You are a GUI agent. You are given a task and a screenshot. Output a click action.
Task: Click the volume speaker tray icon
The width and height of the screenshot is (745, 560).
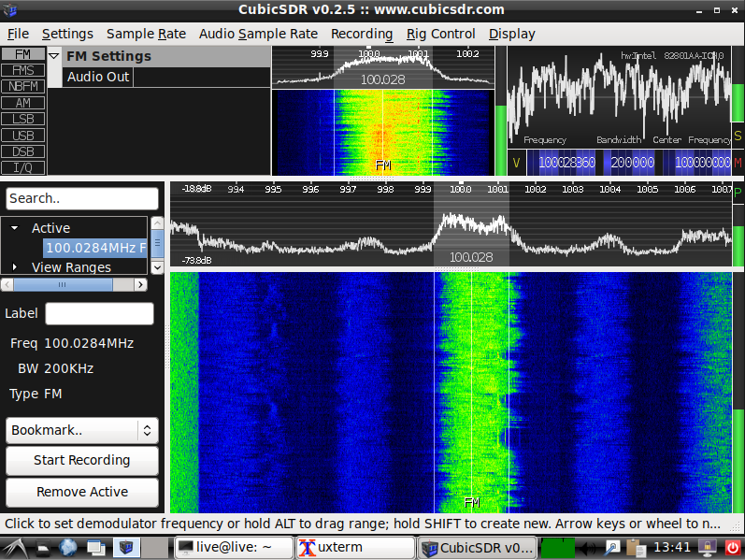point(588,548)
